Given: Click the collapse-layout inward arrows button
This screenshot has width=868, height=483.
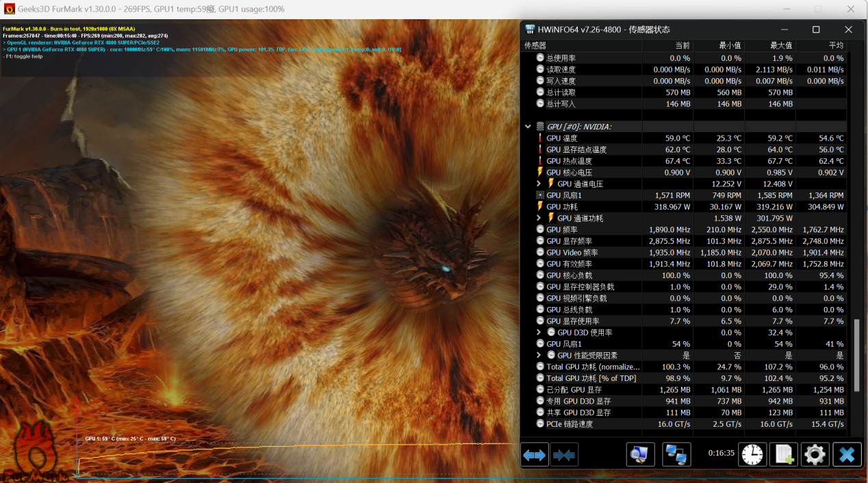Looking at the screenshot, I should click(563, 454).
